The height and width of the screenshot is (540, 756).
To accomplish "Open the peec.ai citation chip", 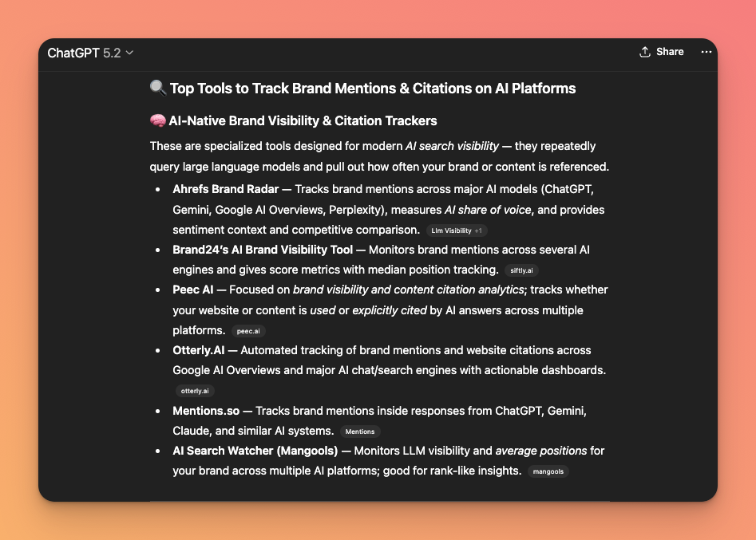I will (x=248, y=331).
